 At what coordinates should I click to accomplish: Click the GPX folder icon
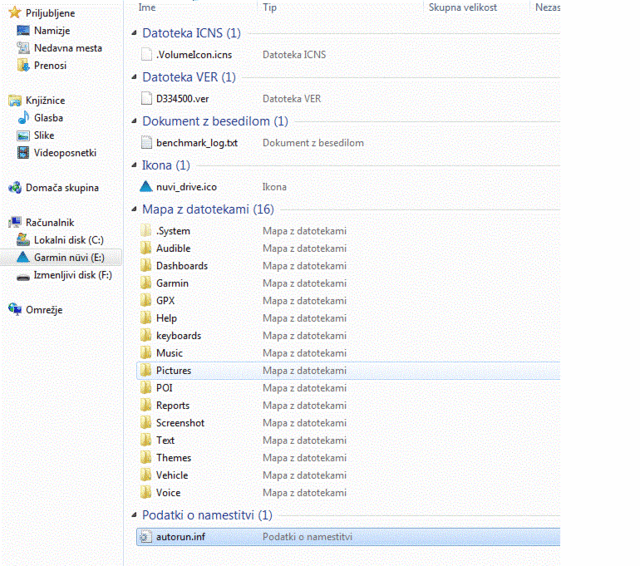[146, 301]
